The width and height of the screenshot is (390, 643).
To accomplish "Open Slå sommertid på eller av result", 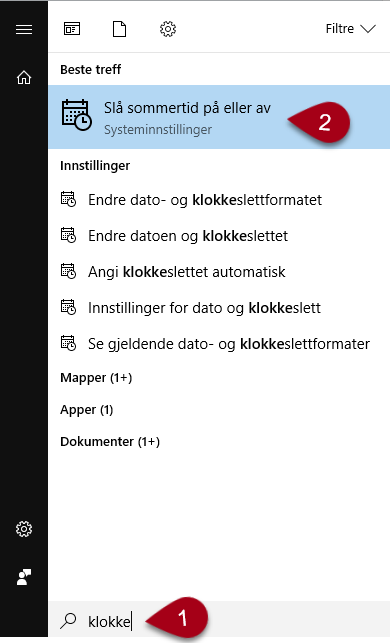I will (x=219, y=117).
